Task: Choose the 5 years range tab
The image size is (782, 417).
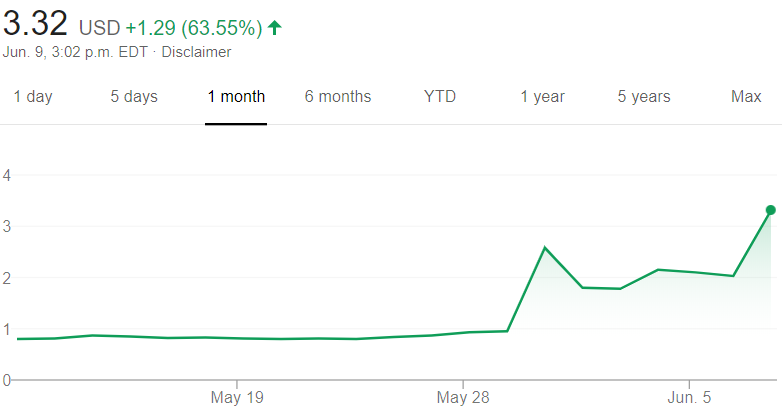Action: (644, 96)
